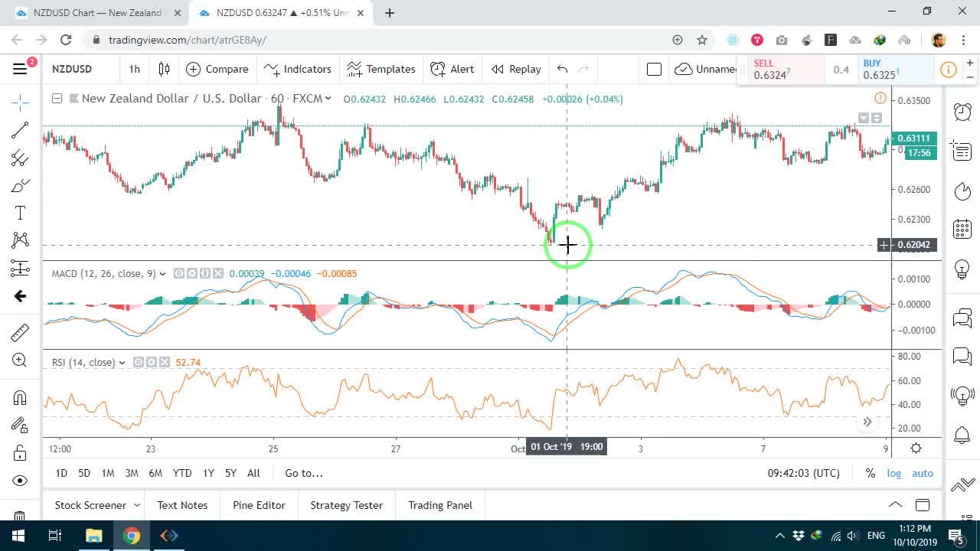
Task: Toggle lock all drawing tools
Action: tap(20, 453)
